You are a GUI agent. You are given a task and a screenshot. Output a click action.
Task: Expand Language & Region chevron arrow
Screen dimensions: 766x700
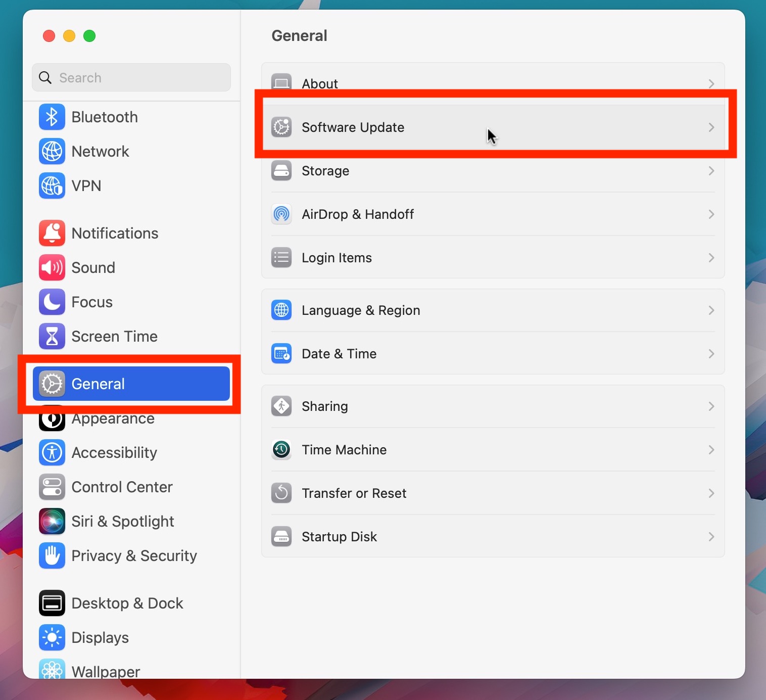(x=711, y=310)
